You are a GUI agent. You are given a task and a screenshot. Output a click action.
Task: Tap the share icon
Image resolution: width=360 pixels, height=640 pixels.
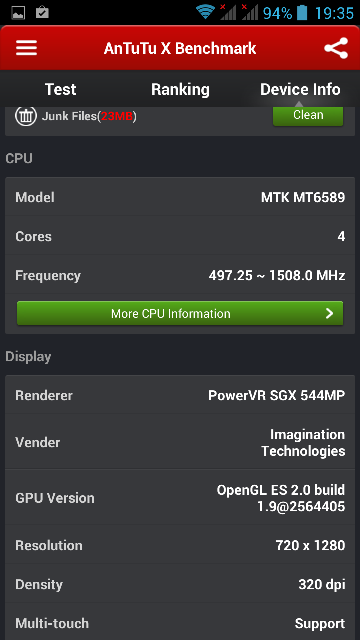pos(336,48)
